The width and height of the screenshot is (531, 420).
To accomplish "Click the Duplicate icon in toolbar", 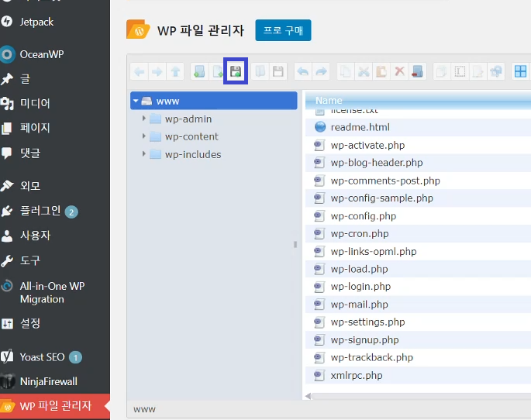I will (442, 71).
